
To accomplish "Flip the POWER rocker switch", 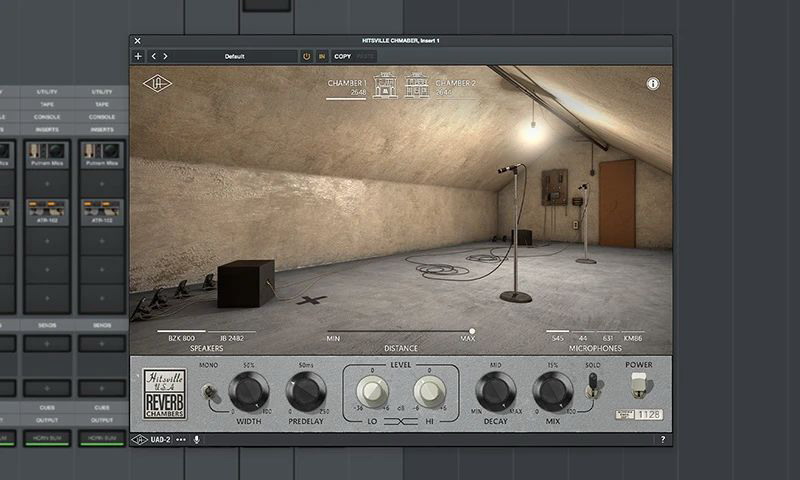I will coord(637,386).
